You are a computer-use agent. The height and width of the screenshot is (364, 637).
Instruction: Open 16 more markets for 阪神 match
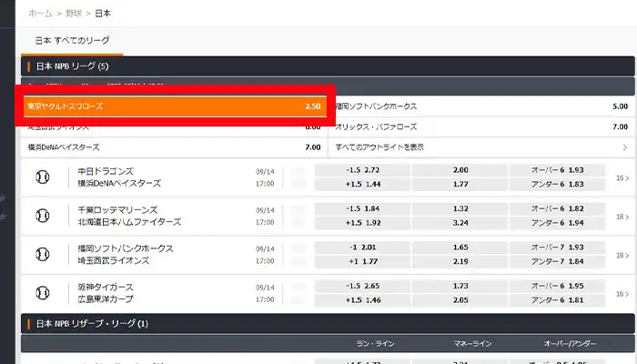[x=622, y=294]
